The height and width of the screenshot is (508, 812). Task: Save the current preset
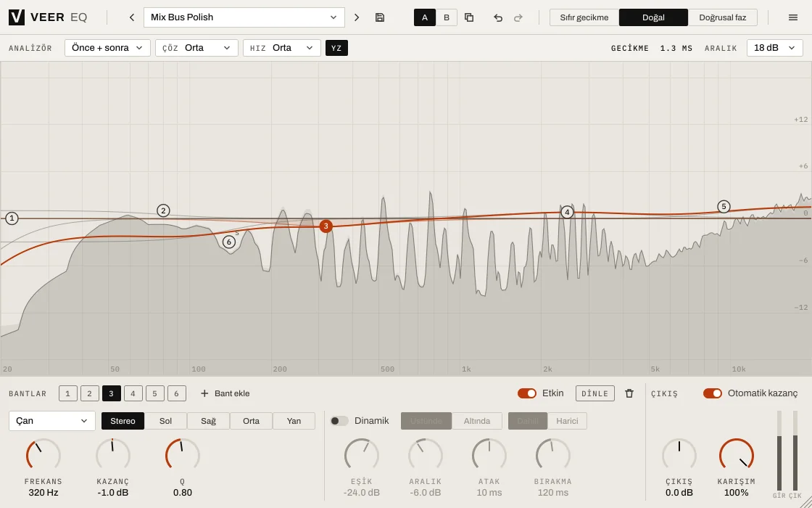click(x=380, y=17)
